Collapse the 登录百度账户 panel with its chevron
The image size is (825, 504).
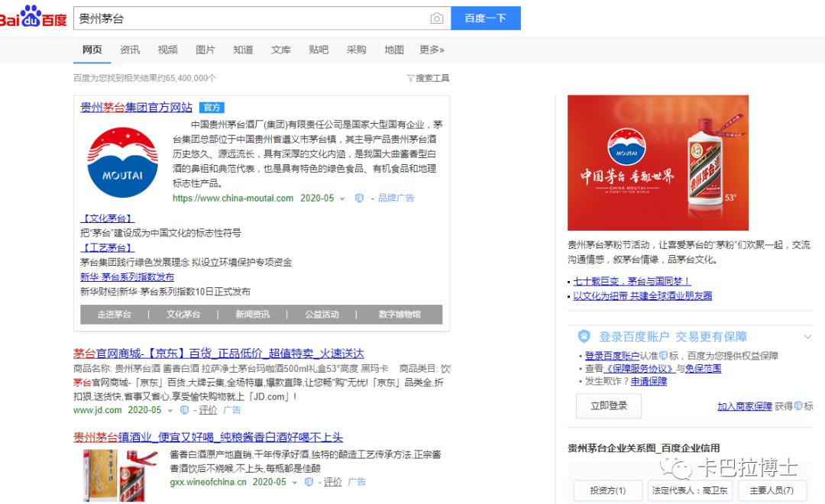[808, 336]
